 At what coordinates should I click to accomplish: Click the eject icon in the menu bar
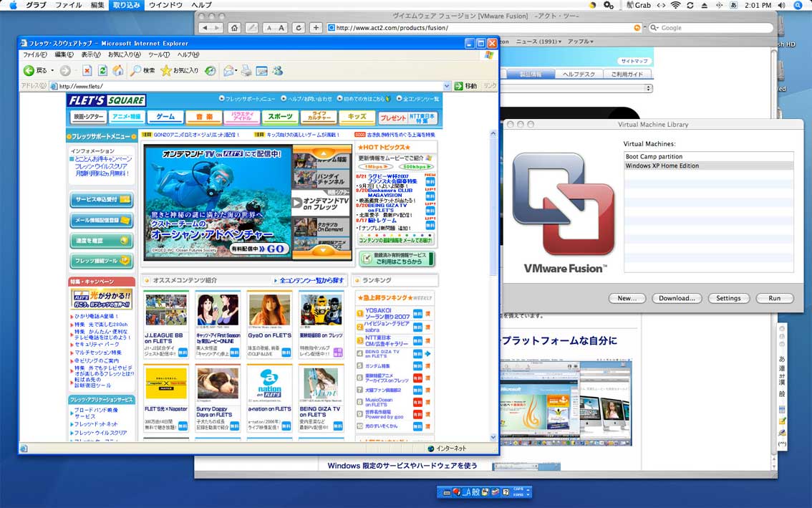[705, 5]
